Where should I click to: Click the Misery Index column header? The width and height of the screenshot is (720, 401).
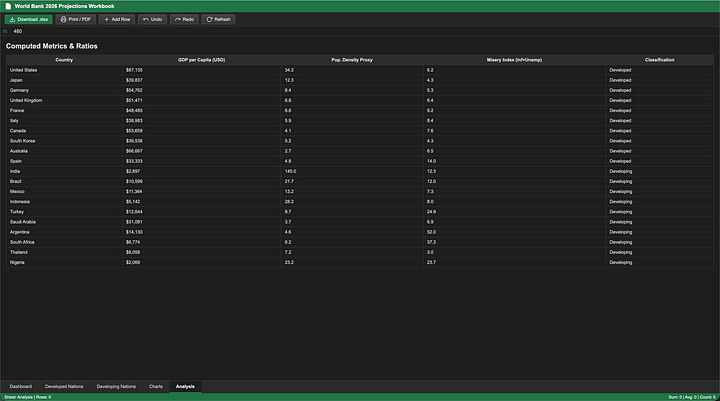point(514,60)
